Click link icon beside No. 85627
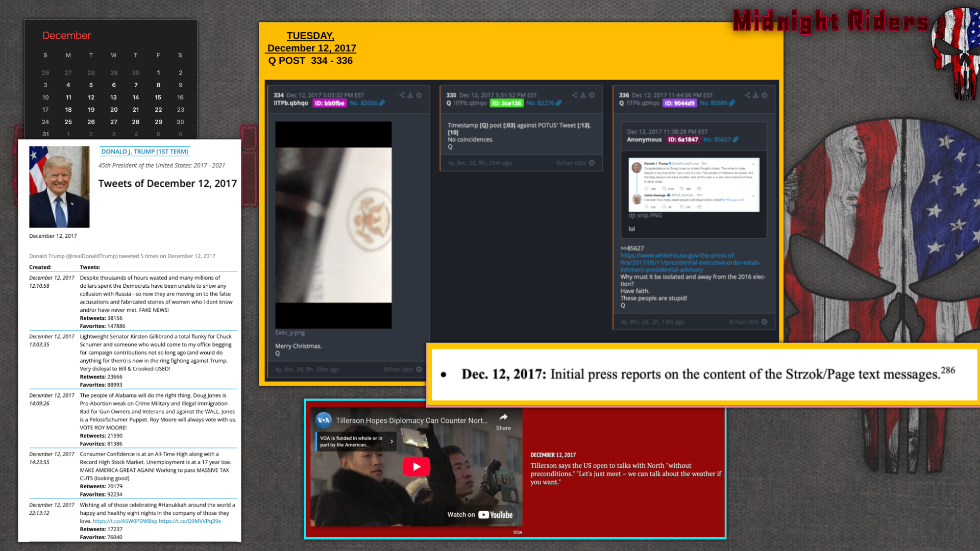 click(x=736, y=140)
